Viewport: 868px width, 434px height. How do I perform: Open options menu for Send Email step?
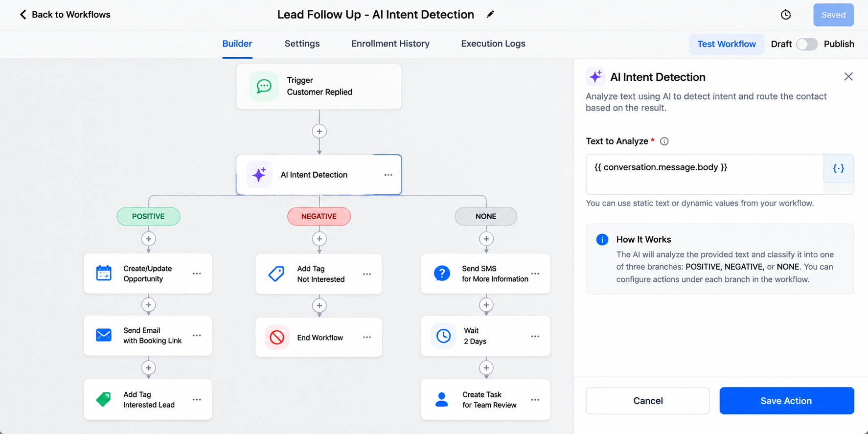pyautogui.click(x=197, y=335)
